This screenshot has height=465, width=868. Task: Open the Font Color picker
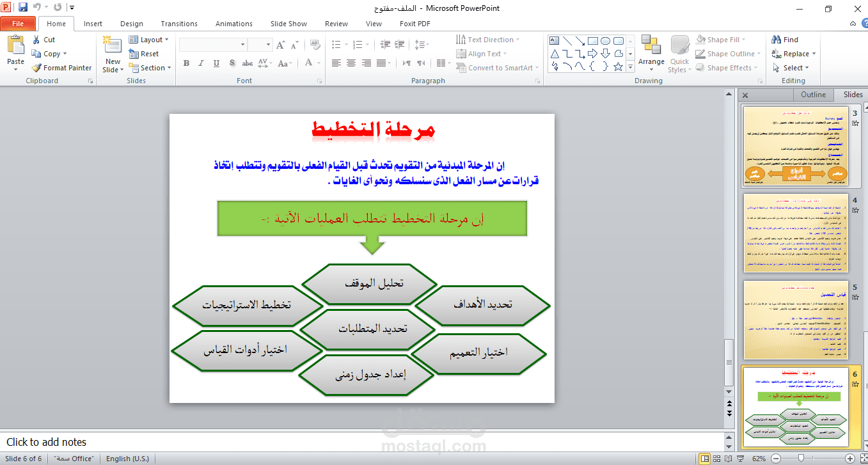[x=312, y=63]
